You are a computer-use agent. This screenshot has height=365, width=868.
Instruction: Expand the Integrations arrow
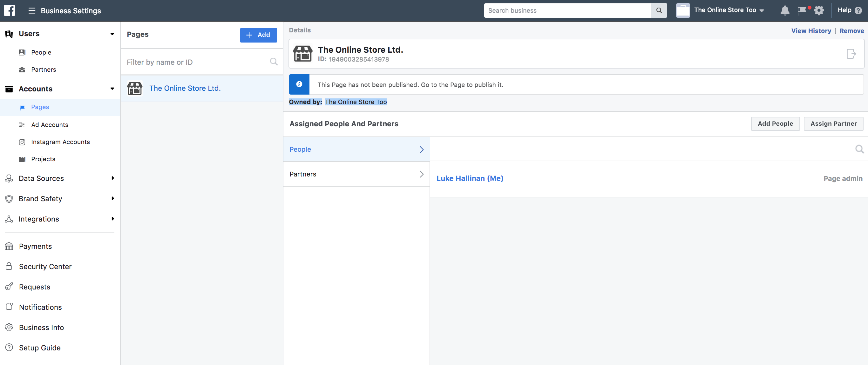click(112, 219)
